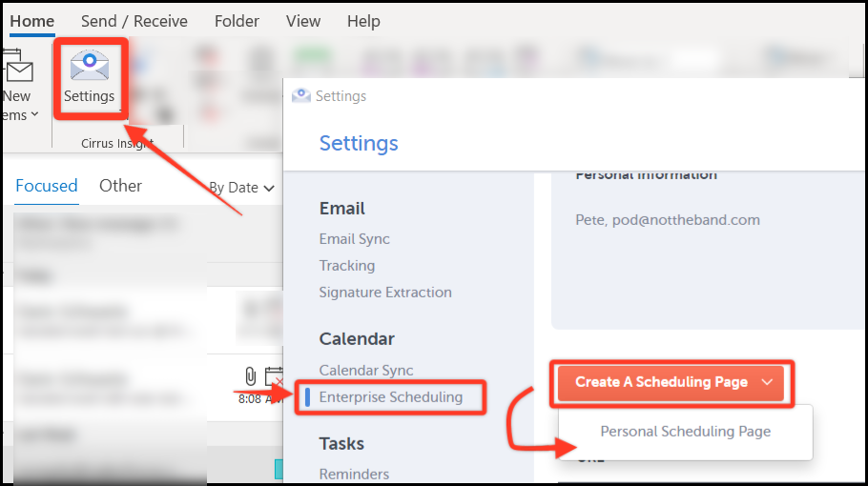
Task: Select Enterprise Scheduling in sidebar
Action: click(x=391, y=397)
